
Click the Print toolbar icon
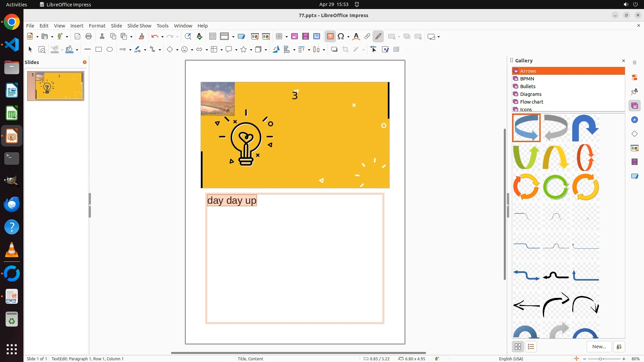click(89, 37)
